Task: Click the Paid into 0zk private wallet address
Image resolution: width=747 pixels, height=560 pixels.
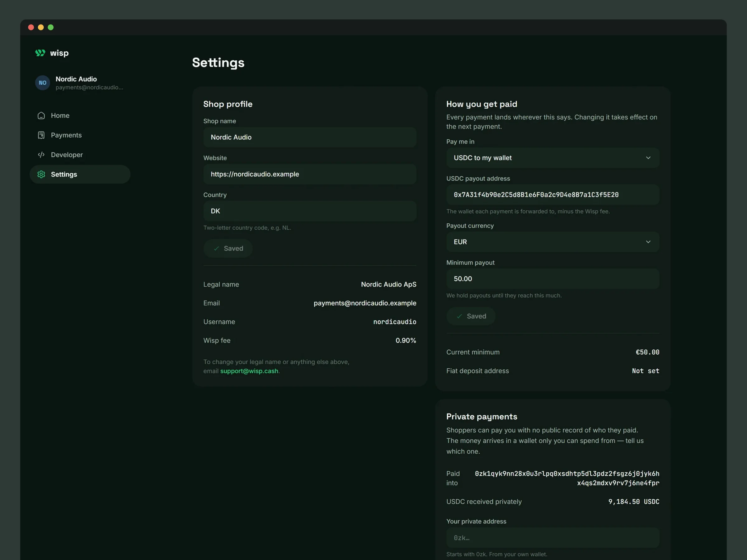Action: (x=567, y=478)
